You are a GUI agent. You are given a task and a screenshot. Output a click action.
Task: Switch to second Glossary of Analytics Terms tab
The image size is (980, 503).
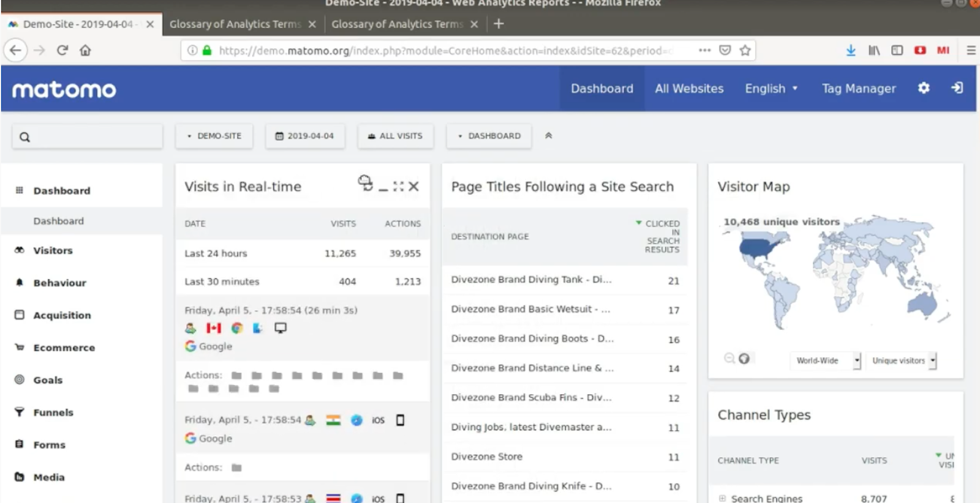tap(397, 24)
